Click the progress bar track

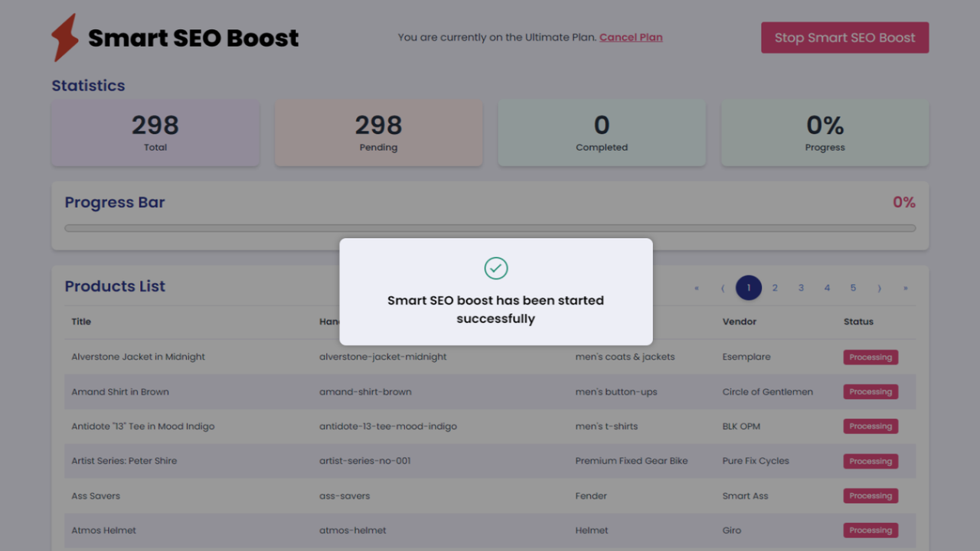click(x=490, y=227)
